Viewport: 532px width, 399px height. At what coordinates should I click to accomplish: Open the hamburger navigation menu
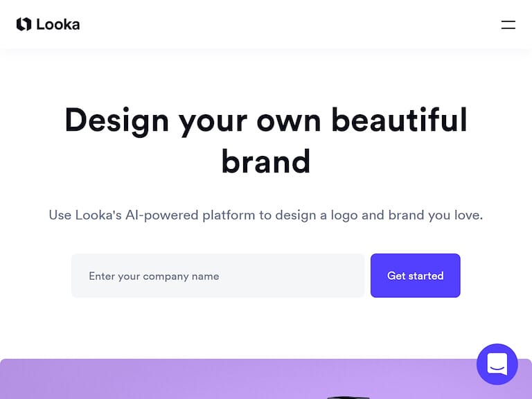pos(508,25)
